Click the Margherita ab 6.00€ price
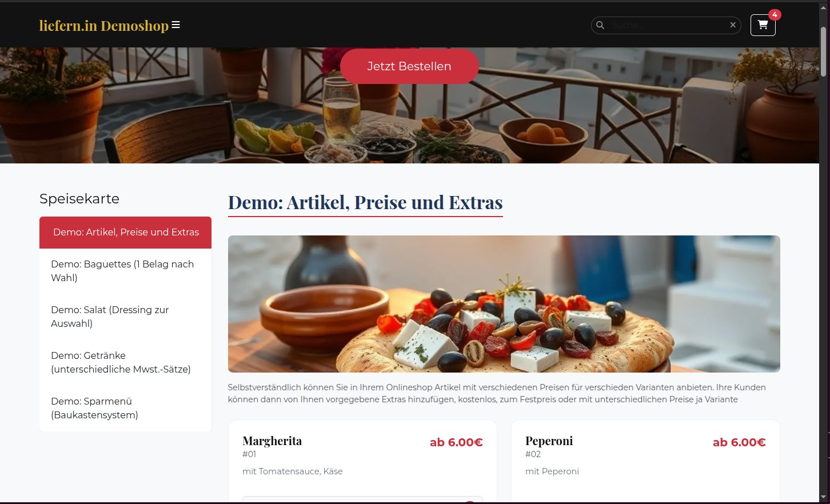The image size is (830, 504). click(x=456, y=442)
